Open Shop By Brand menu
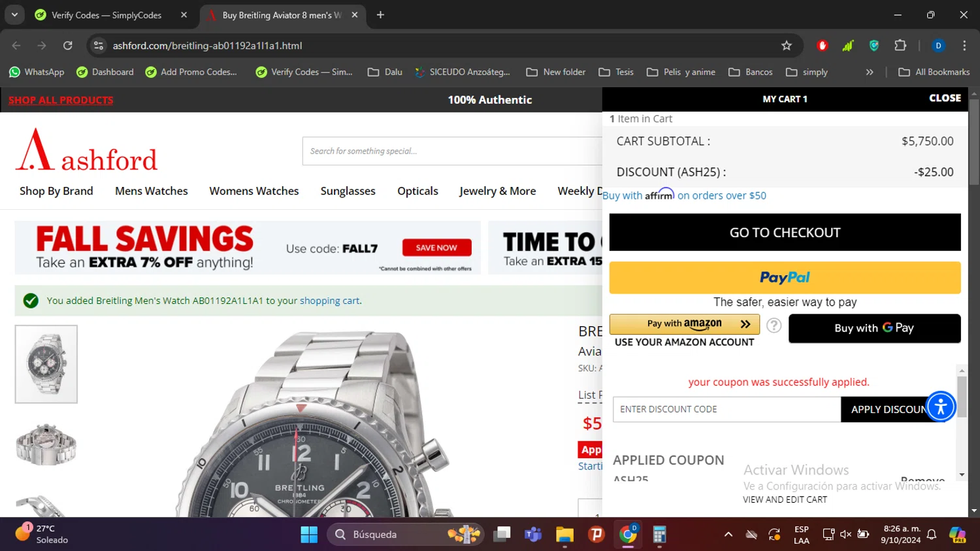 (56, 191)
